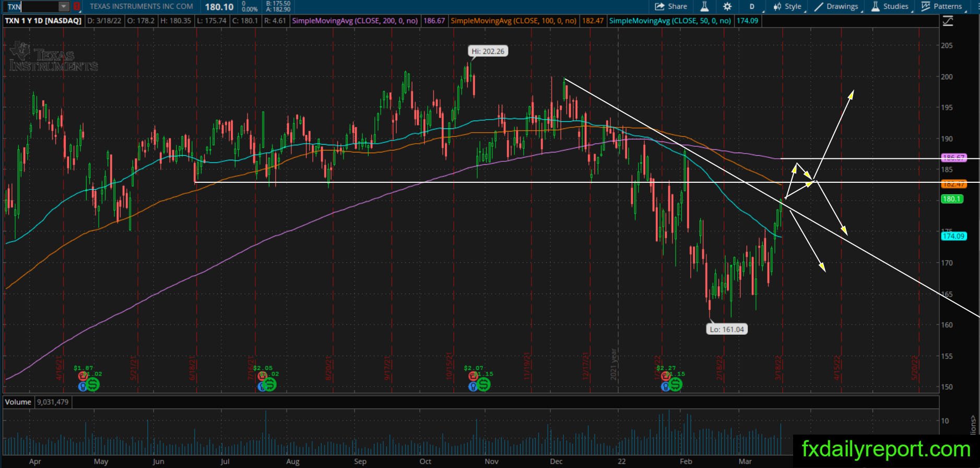Image resolution: width=980 pixels, height=468 pixels.
Task: Open chart settings gear icon
Action: click(x=727, y=6)
